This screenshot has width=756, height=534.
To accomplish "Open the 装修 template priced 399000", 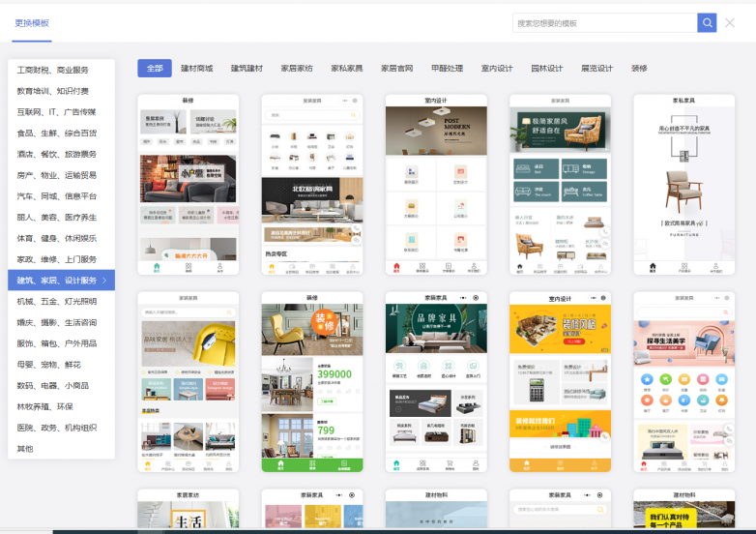I will point(312,381).
